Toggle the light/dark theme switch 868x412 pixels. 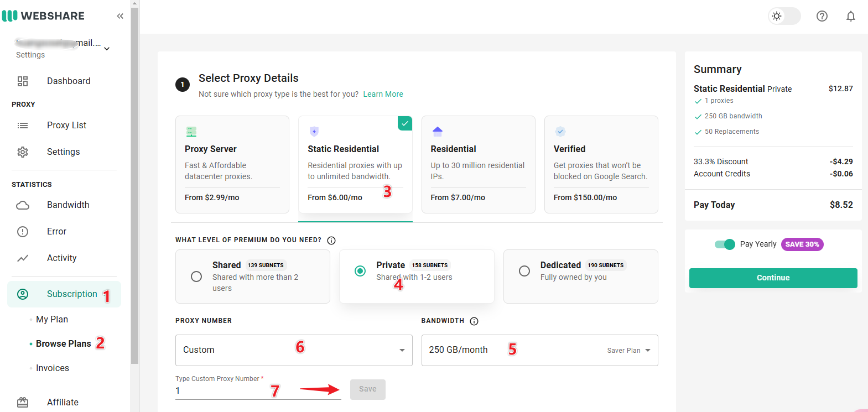[784, 16]
